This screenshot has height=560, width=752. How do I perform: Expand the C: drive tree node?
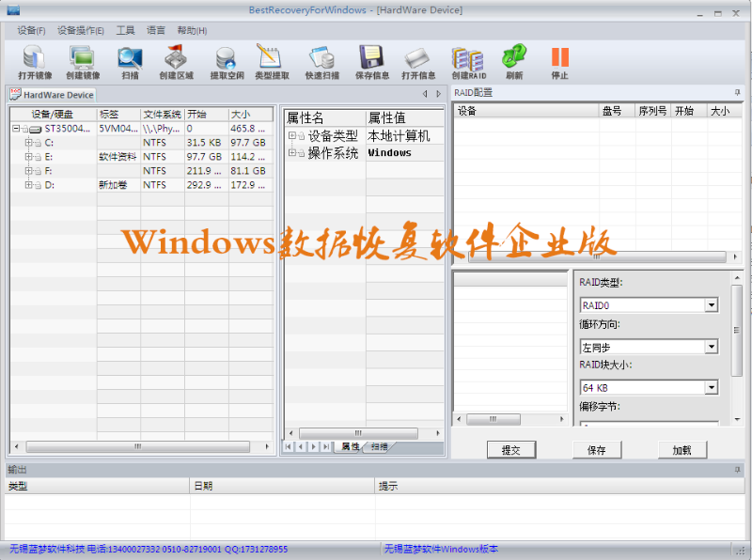click(28, 142)
